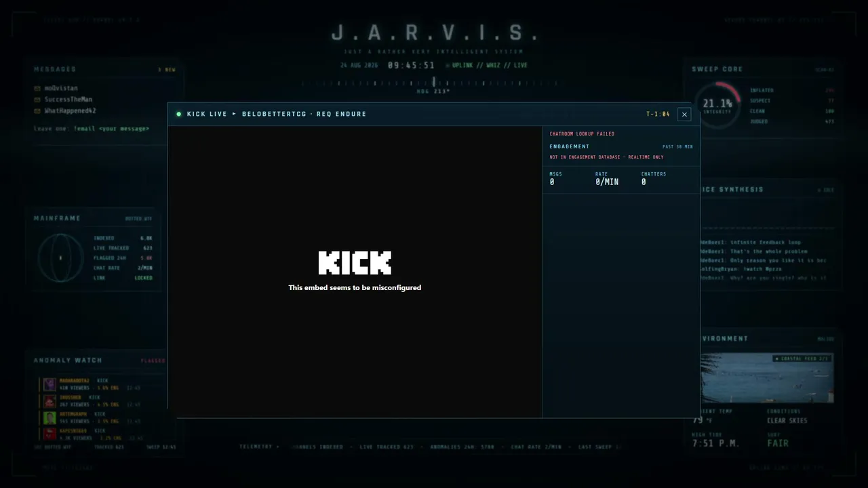Open the message from SuccessTheMan

click(x=68, y=100)
